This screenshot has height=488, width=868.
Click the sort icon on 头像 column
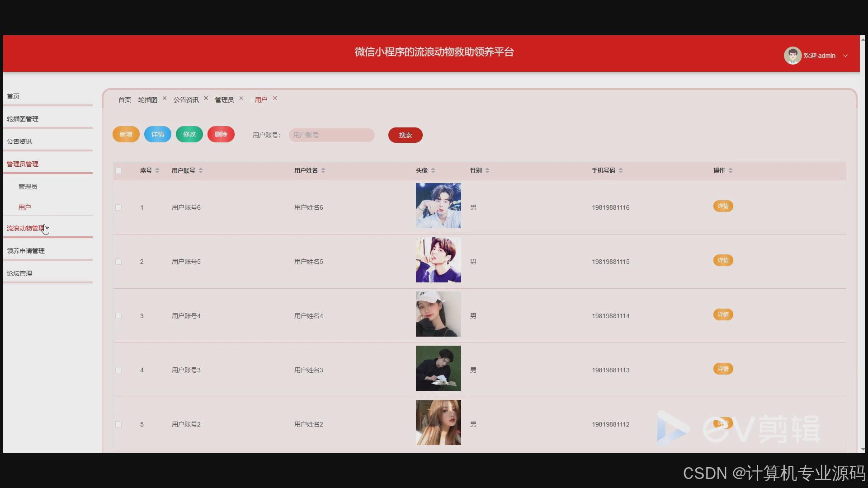[x=433, y=170]
